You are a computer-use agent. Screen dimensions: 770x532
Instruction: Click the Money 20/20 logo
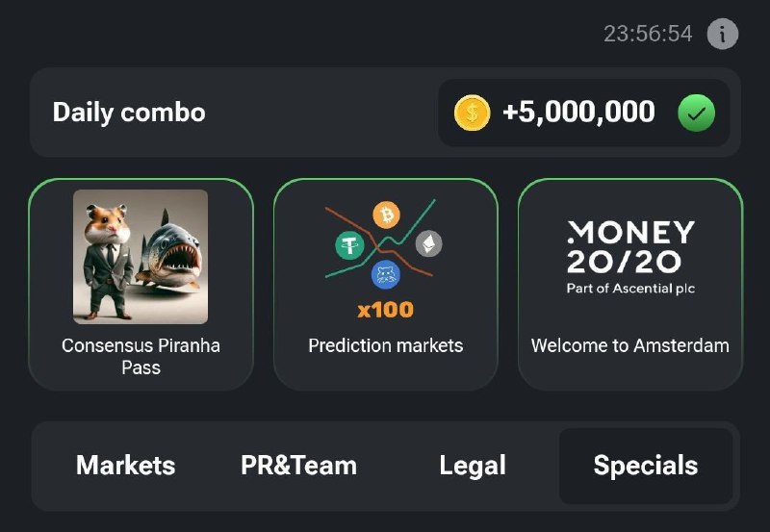[630, 257]
